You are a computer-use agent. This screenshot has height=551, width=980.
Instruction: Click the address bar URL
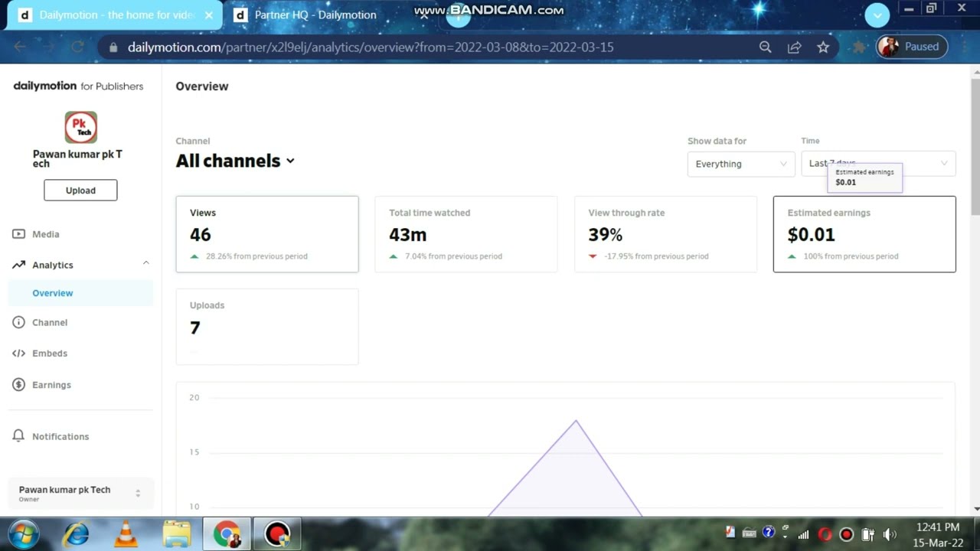pyautogui.click(x=371, y=47)
